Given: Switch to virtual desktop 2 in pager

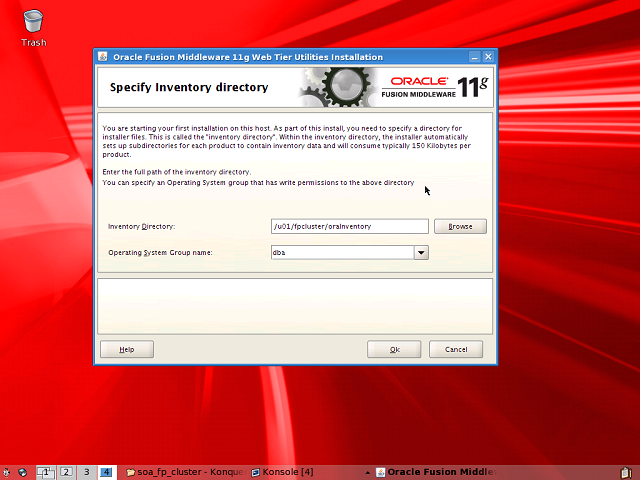Looking at the screenshot, I should pyautogui.click(x=66, y=472).
